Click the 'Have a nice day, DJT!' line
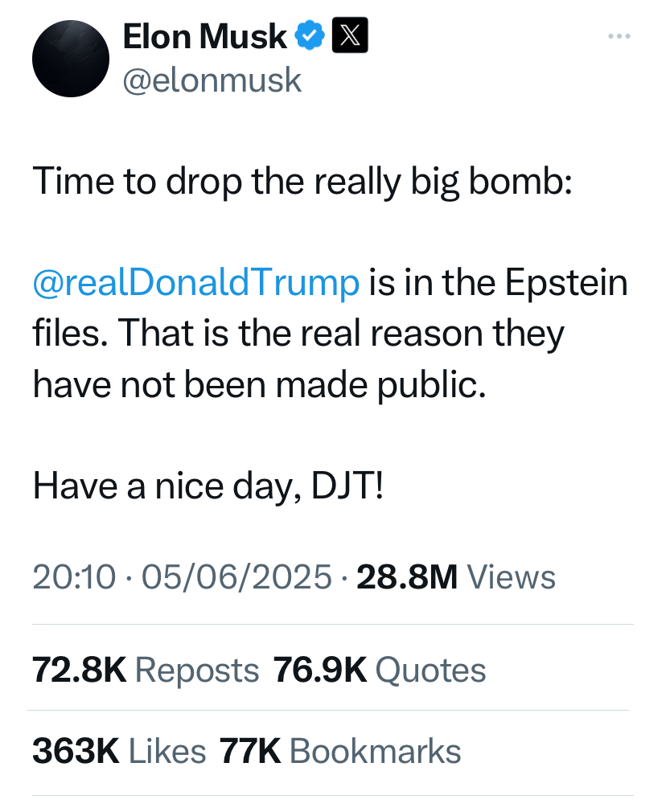The image size is (666, 812). (x=208, y=486)
